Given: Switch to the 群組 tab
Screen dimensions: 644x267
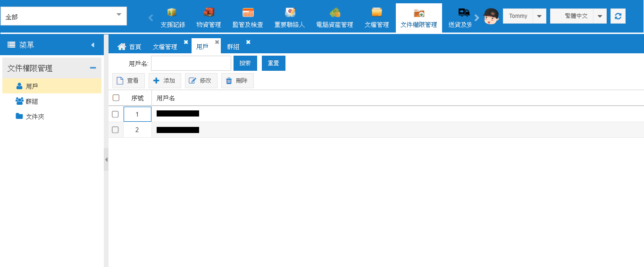Looking at the screenshot, I should (x=233, y=47).
